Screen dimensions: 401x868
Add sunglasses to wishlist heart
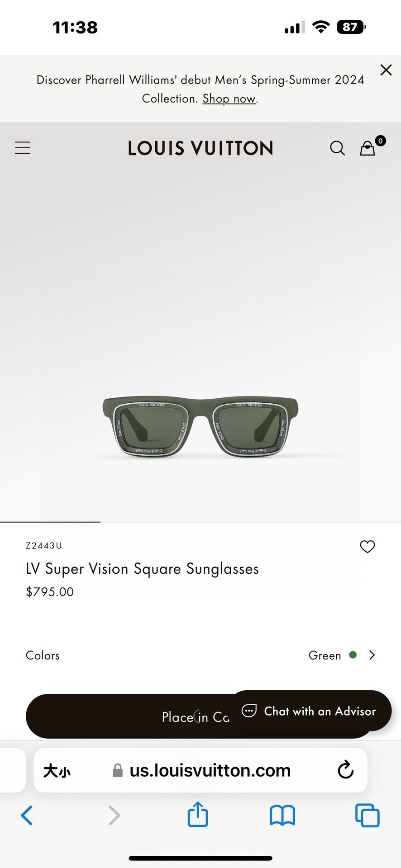point(367,547)
